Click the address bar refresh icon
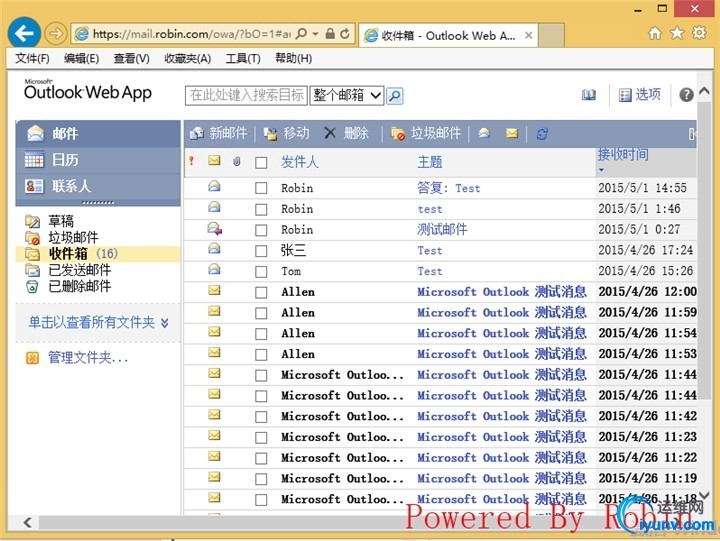720x541 pixels. (x=345, y=34)
